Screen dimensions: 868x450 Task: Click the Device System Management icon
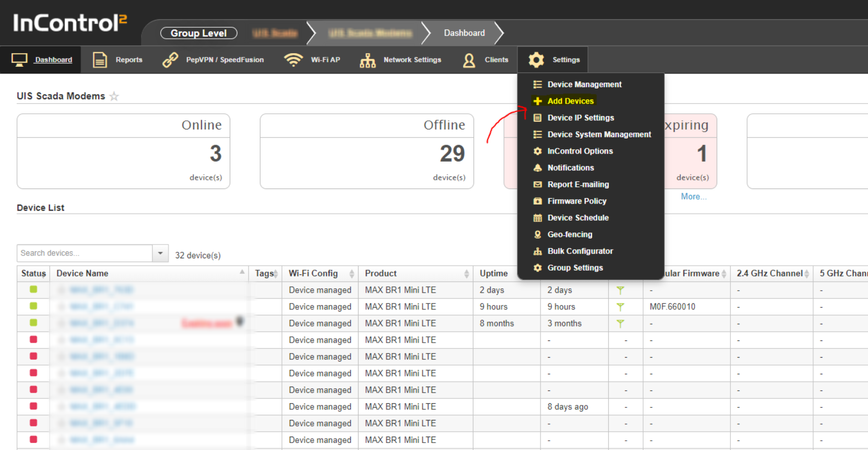pos(537,134)
